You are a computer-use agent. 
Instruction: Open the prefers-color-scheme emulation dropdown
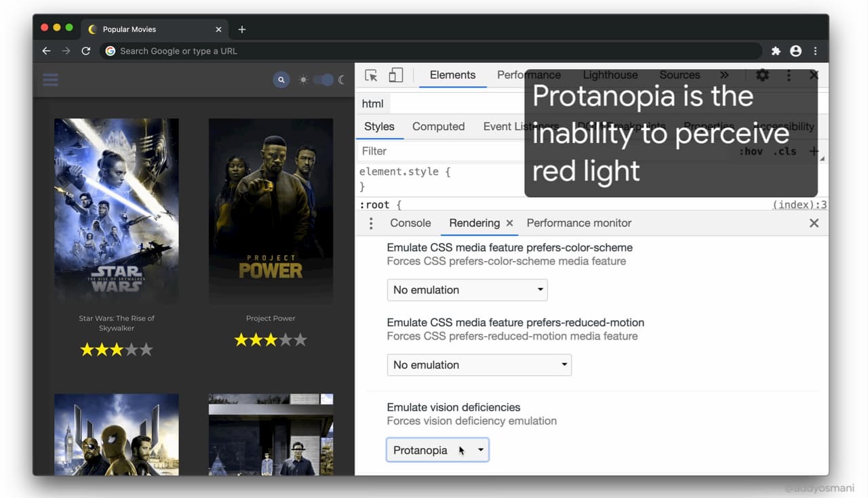click(467, 290)
